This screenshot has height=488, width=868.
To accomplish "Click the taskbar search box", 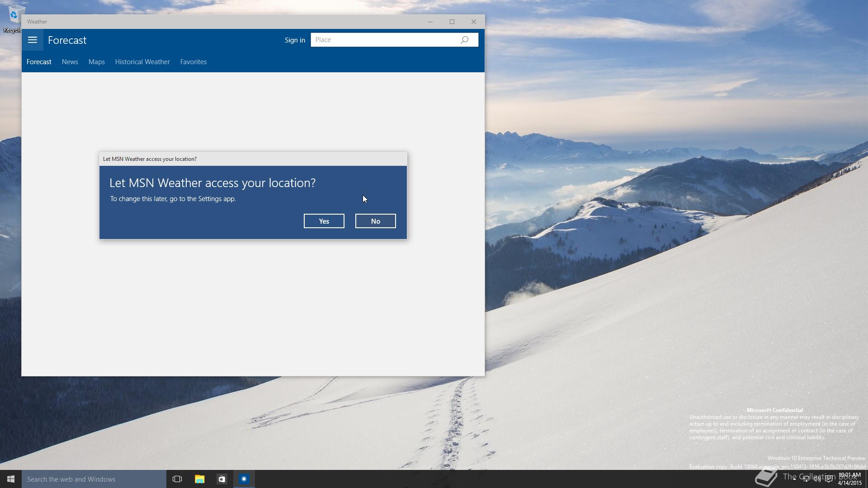I will (x=94, y=479).
